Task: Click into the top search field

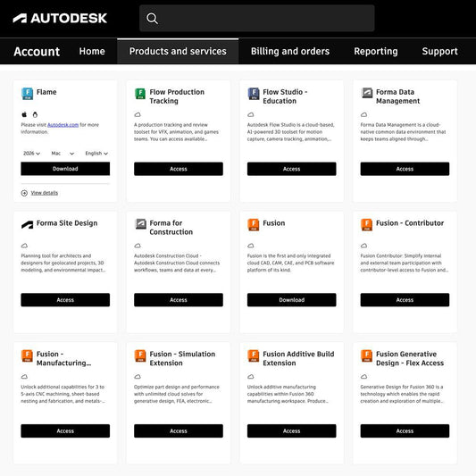Action: coord(257,18)
